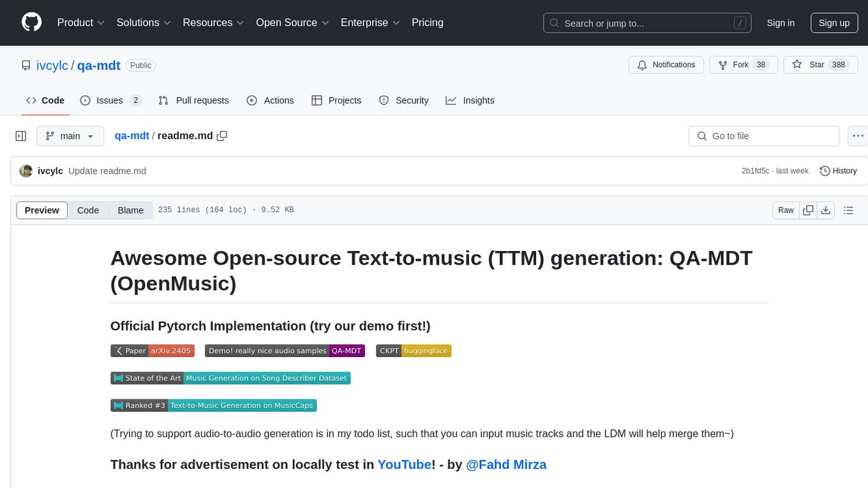Open the @Fahd Mirza link
This screenshot has width=868, height=488.
[506, 464]
